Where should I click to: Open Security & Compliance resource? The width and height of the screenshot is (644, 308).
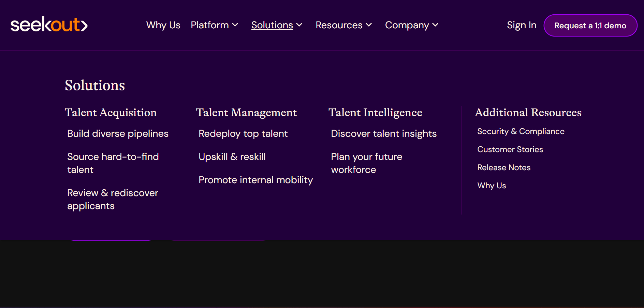[x=521, y=131]
